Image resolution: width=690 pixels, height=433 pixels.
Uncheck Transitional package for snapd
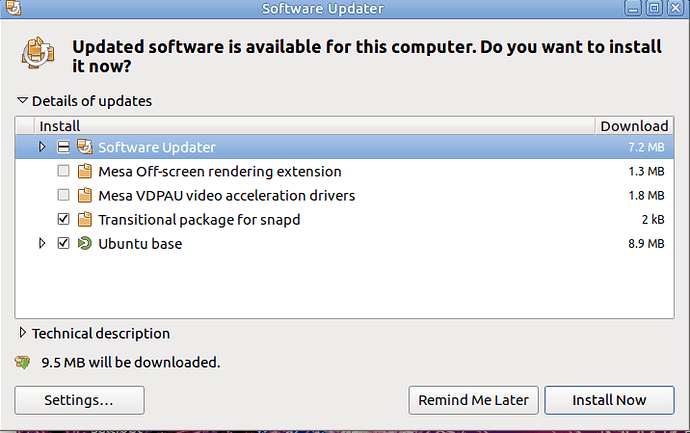point(63,219)
